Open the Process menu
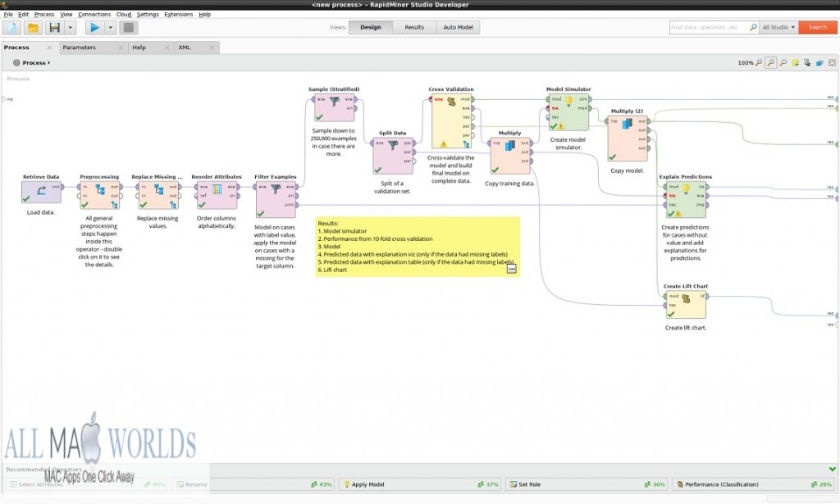 coord(44,15)
